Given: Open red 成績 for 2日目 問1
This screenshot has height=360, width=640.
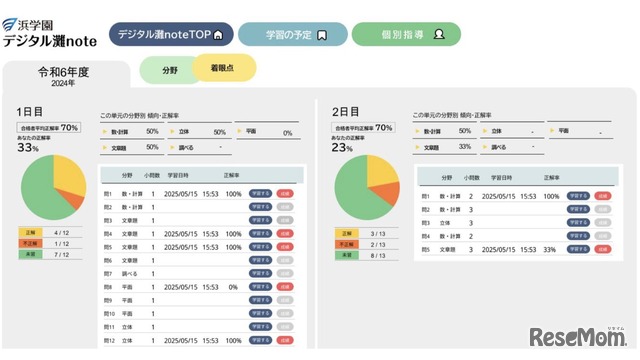Looking at the screenshot, I should (x=603, y=196).
